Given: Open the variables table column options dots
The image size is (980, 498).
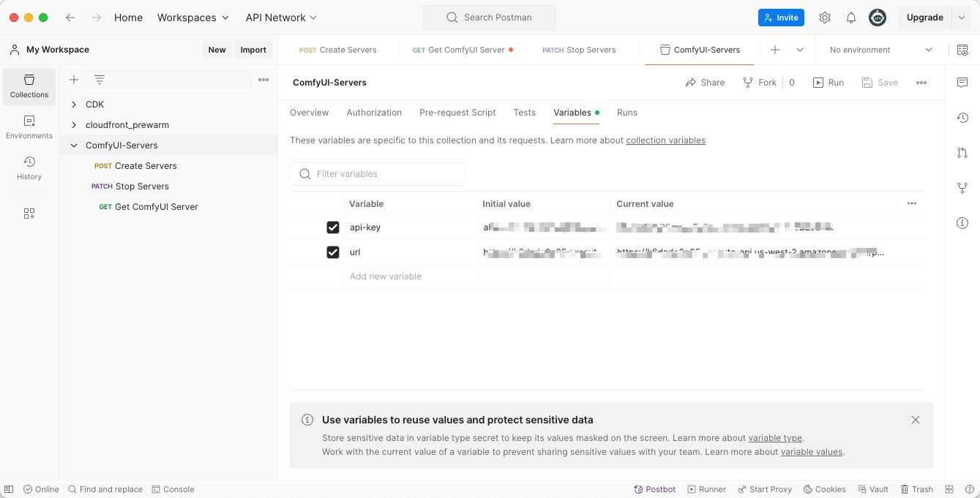Looking at the screenshot, I should click(912, 204).
